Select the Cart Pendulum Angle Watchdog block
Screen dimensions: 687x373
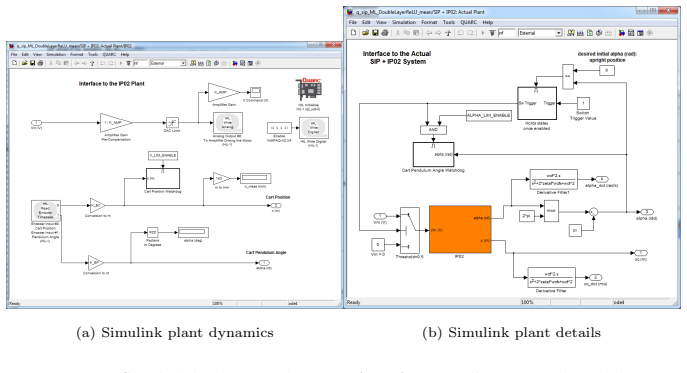[x=433, y=154]
